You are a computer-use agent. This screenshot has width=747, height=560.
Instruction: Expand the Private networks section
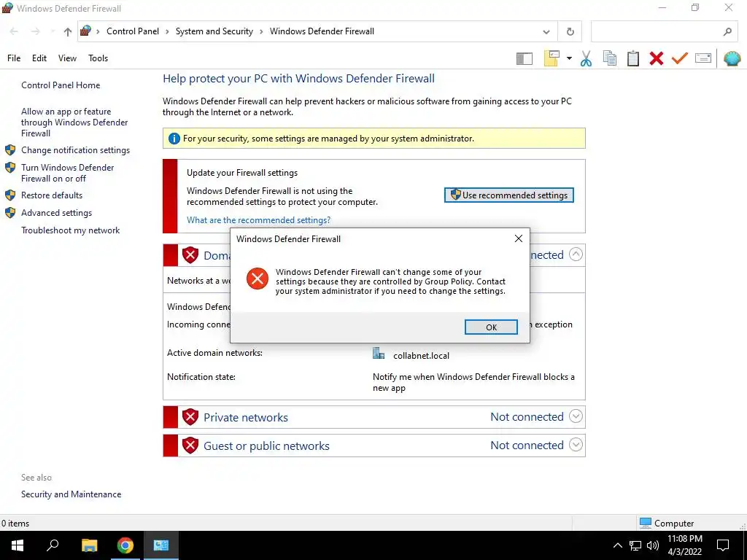[576, 416]
